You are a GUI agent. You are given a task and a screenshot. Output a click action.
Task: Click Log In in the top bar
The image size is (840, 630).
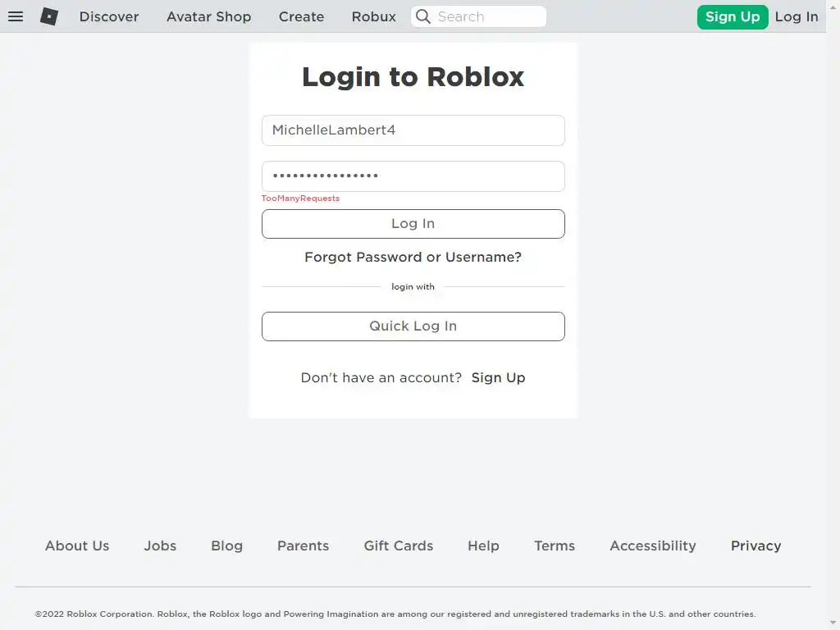click(x=796, y=16)
